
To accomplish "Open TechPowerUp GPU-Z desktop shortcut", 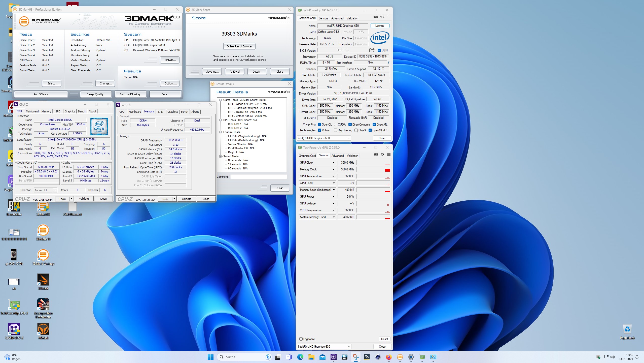I will click(x=14, y=307).
